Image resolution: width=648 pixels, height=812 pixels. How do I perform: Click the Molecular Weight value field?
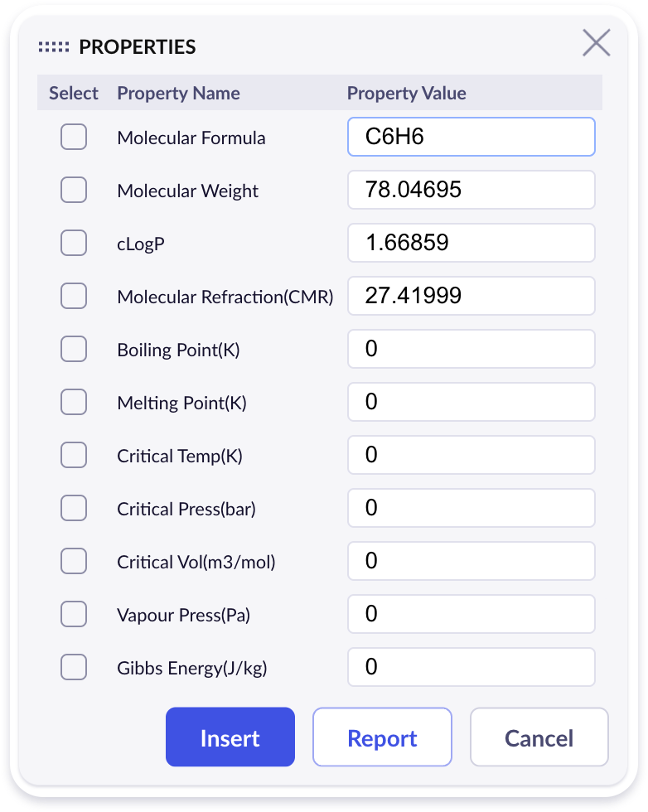click(x=471, y=190)
